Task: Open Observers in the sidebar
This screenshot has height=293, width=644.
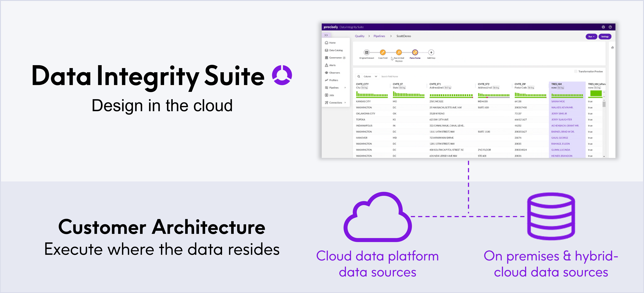Action: pos(332,73)
